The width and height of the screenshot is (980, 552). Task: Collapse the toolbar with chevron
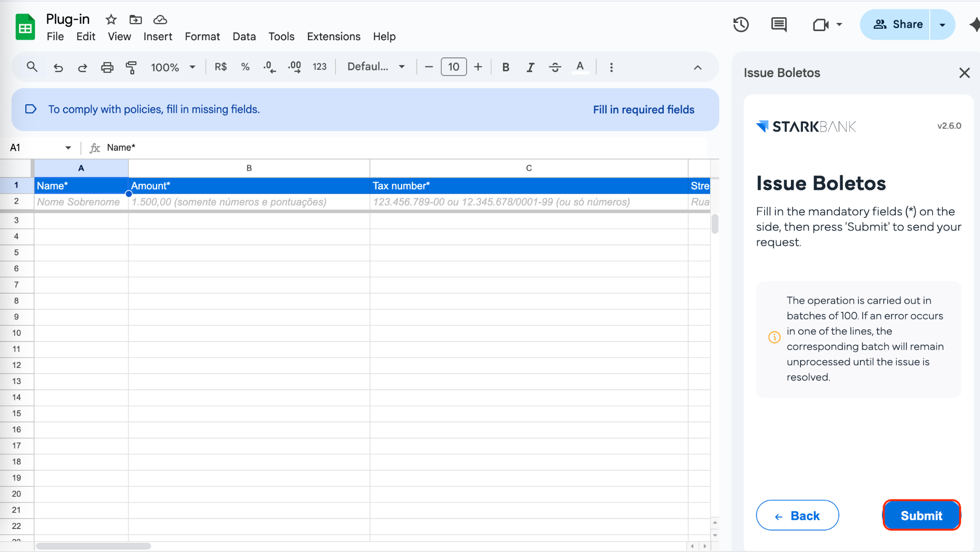point(698,67)
